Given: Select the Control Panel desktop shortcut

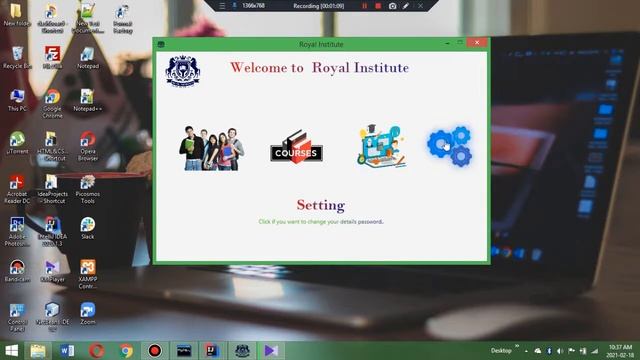Looking at the screenshot, I should [17, 317].
